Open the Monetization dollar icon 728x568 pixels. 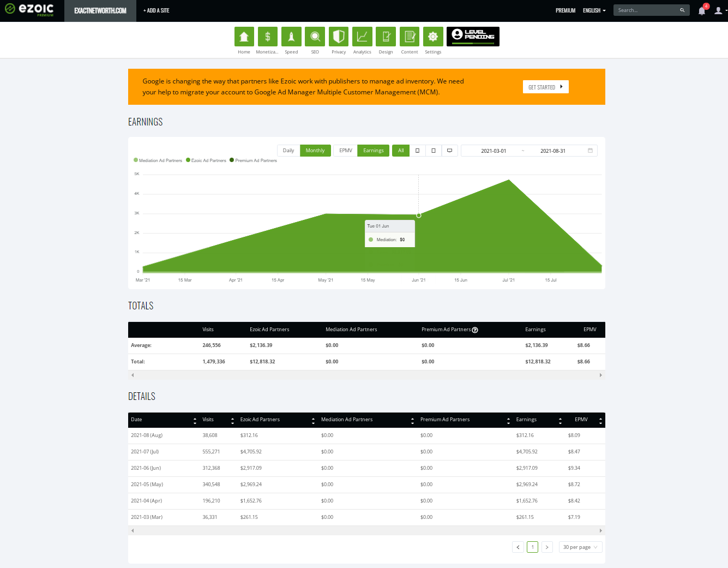(x=268, y=37)
